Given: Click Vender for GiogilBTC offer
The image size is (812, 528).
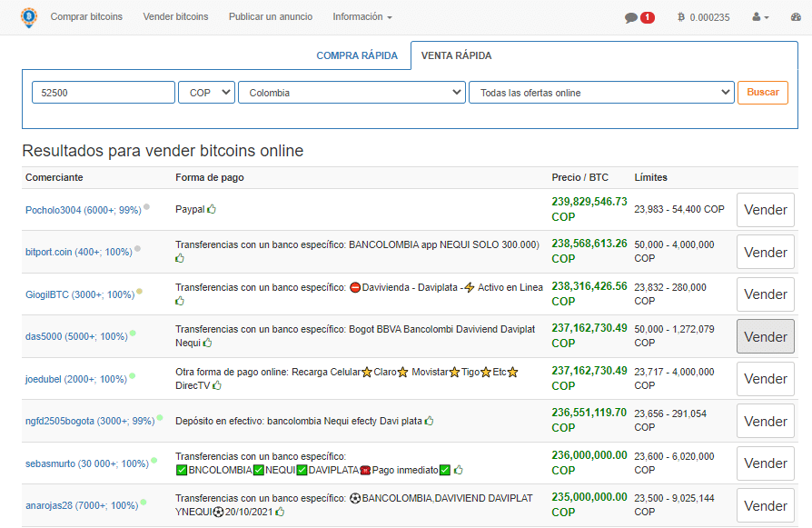Looking at the screenshot, I should pos(766,294).
